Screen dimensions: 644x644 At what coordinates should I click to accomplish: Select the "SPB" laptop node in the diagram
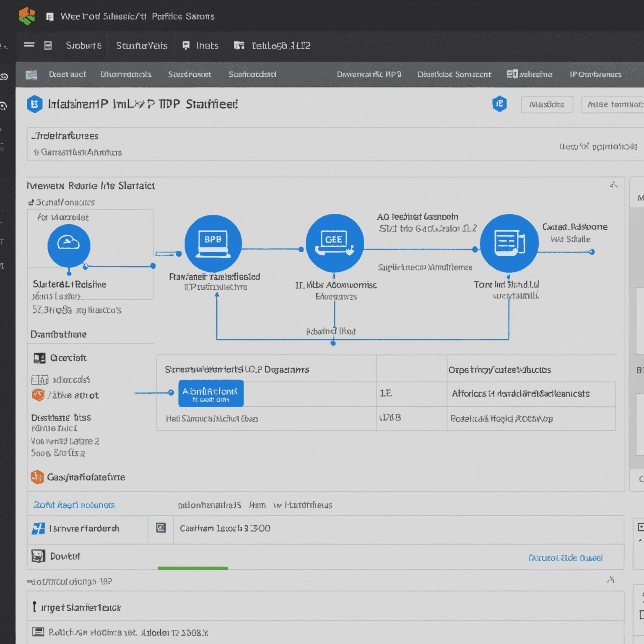(x=213, y=244)
